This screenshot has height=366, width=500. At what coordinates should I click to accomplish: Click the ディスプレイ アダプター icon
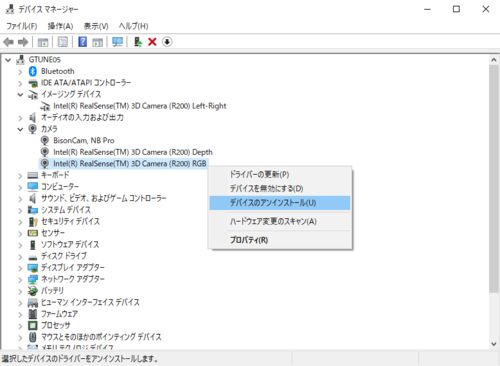click(x=33, y=268)
